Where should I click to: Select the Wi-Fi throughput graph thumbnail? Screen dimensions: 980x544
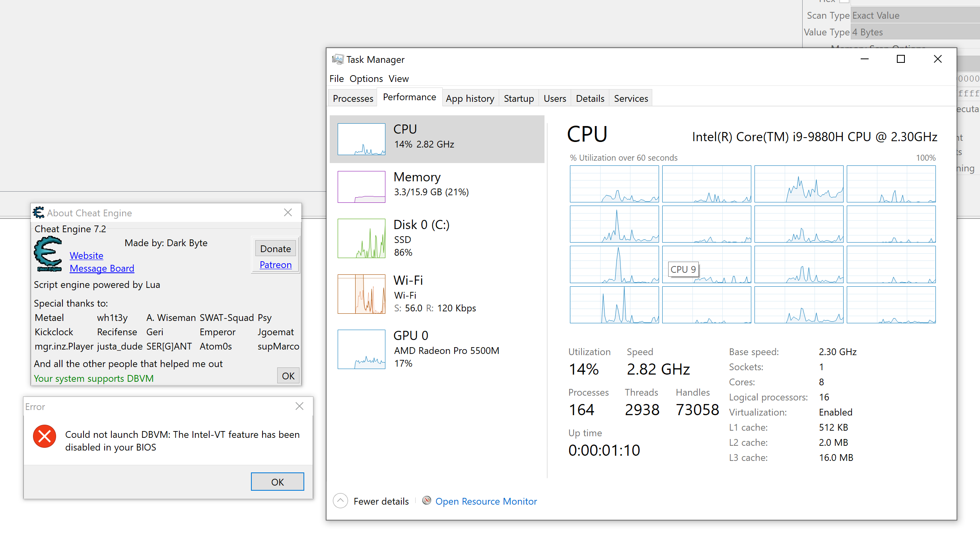361,294
